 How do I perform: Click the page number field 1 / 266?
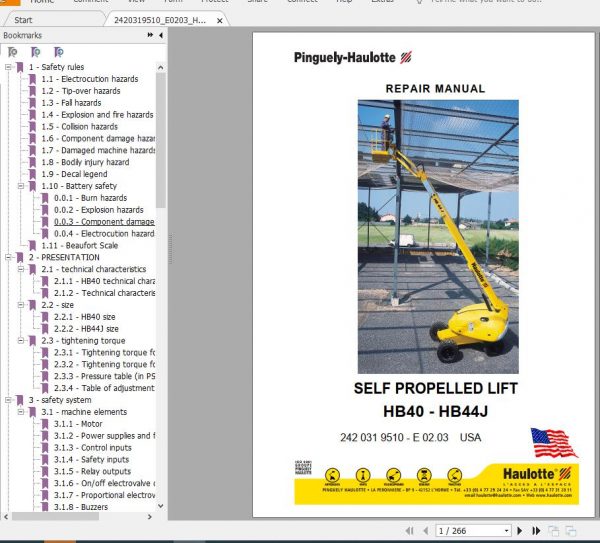[x=469, y=531]
